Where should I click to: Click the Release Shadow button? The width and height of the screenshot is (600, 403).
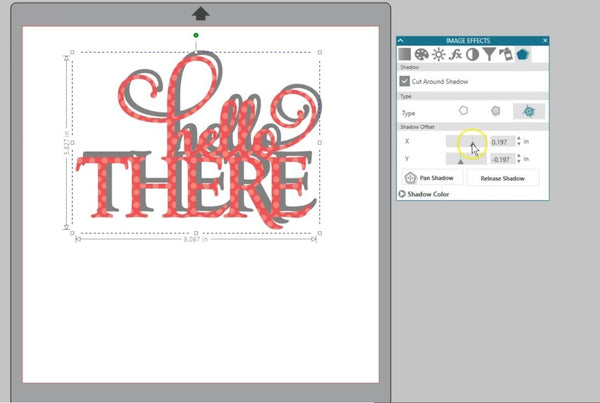[502, 178]
